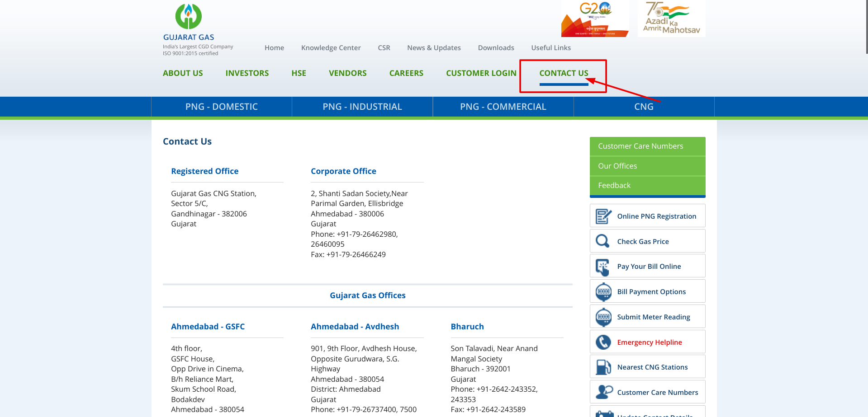Click the Check Gas Price magnifier icon
Viewport: 868px width, 417px height.
point(602,241)
